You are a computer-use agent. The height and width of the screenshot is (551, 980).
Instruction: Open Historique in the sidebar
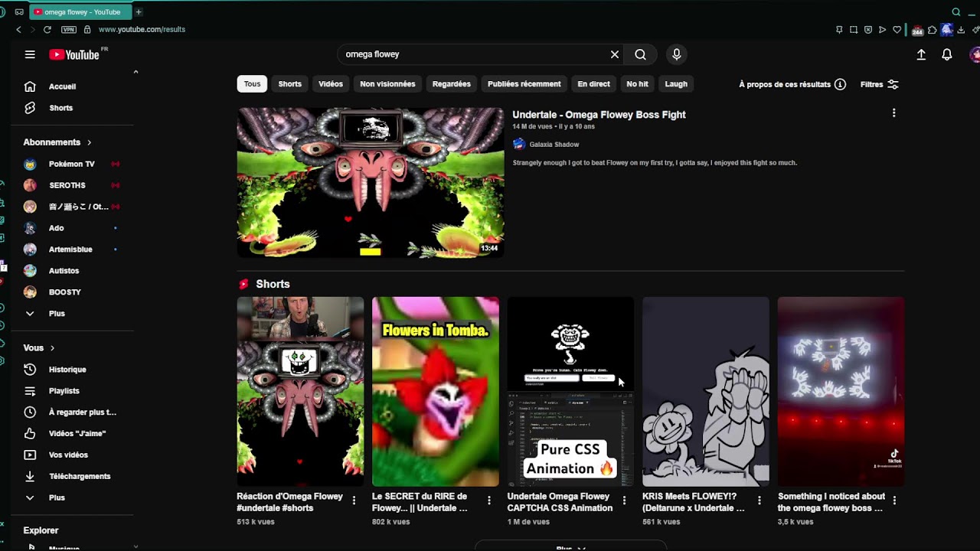(x=67, y=370)
